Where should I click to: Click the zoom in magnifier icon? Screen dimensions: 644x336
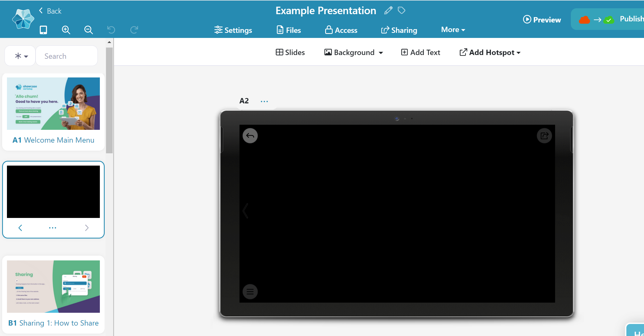pyautogui.click(x=66, y=30)
